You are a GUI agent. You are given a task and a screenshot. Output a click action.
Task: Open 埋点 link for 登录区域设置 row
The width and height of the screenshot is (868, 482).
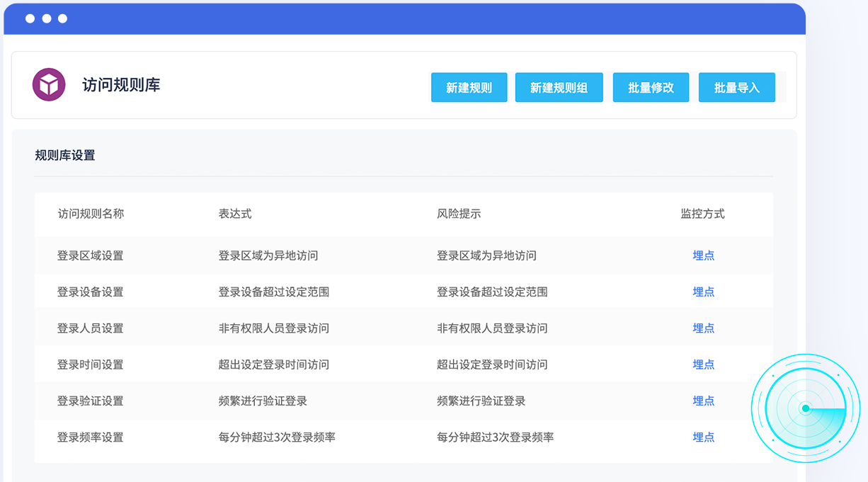703,256
